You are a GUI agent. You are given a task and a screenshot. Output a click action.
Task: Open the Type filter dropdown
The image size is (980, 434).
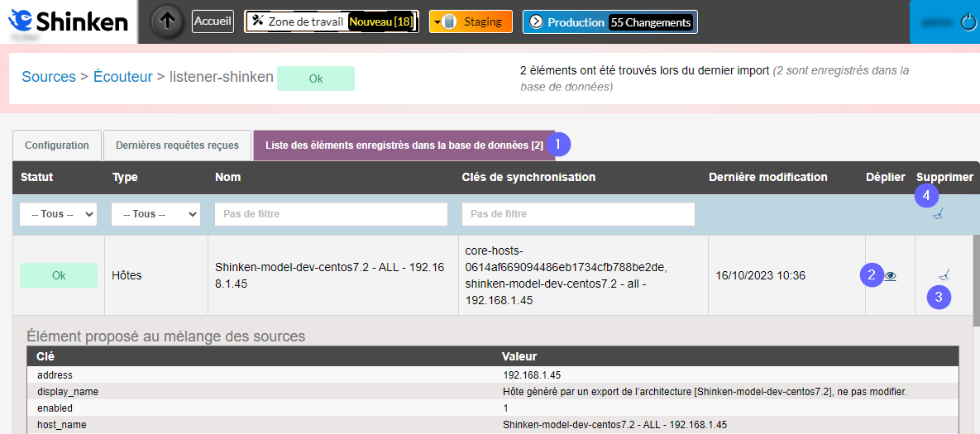pos(155,214)
